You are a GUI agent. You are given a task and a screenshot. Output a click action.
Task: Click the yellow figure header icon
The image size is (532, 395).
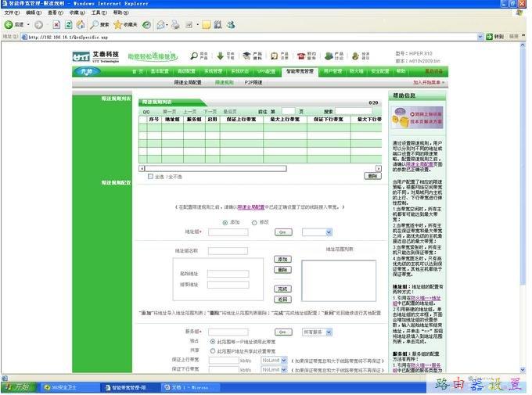click(355, 56)
